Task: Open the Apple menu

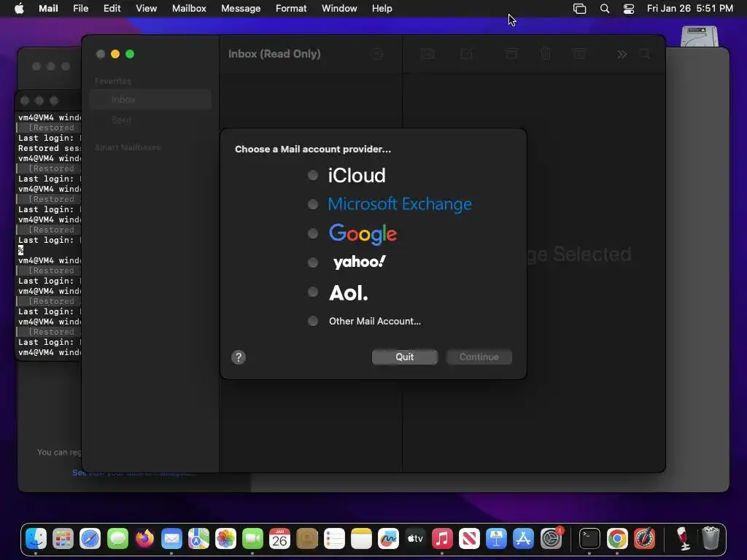Action: point(19,9)
